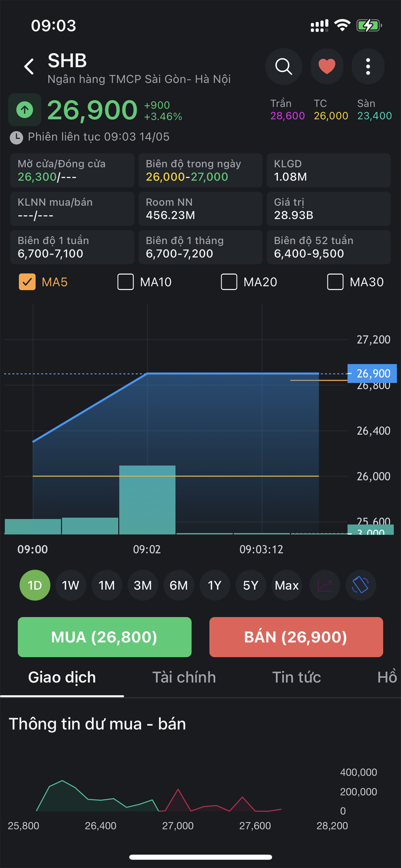Tap the company name Ngân hàng TMCP Sài Gòn- Hà Nội
The image size is (401, 868).
pyautogui.click(x=139, y=79)
